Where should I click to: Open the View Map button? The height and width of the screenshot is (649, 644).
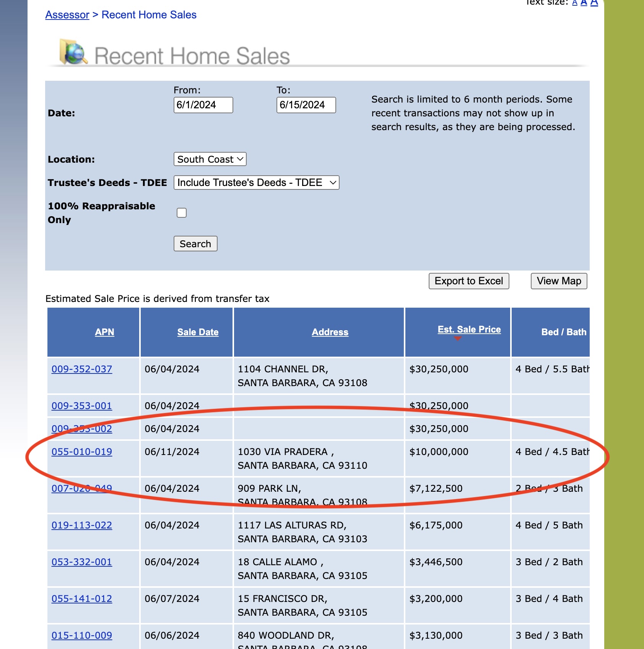[x=559, y=281]
